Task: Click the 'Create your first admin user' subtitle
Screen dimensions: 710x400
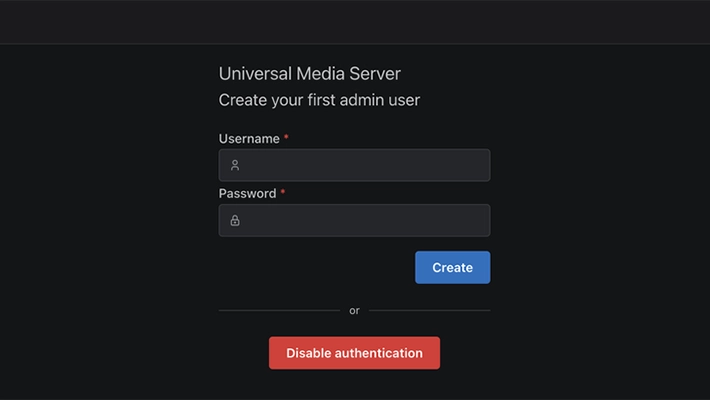Action: pos(319,100)
